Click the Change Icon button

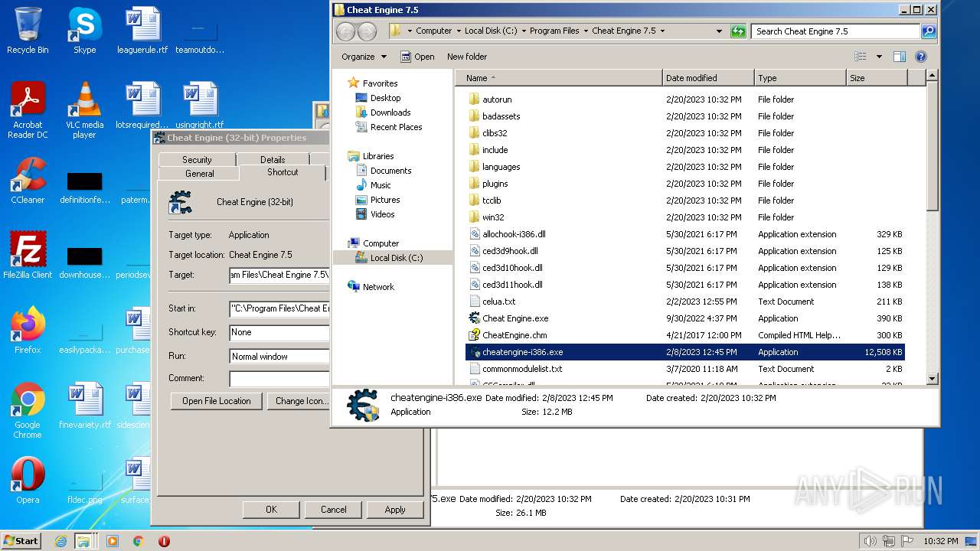point(299,401)
